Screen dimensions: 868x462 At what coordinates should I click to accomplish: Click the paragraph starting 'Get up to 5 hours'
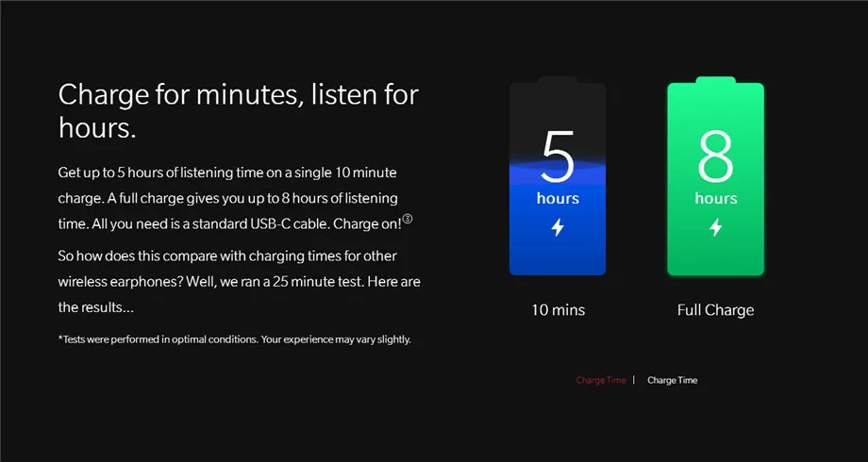click(x=235, y=198)
